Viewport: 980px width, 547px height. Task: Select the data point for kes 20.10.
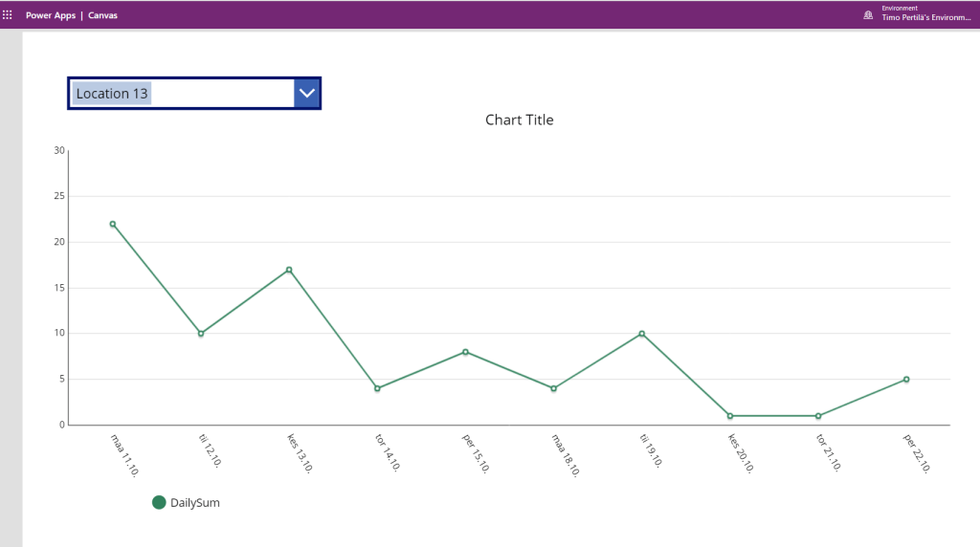tap(729, 416)
